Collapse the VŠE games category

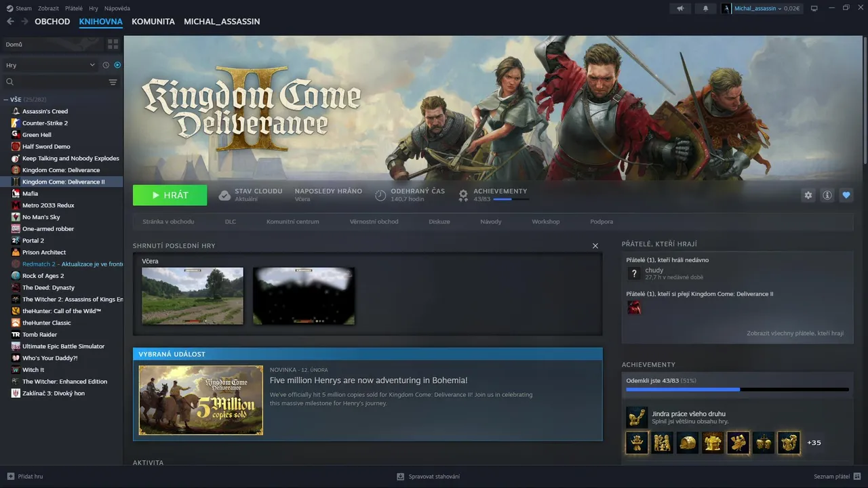point(6,99)
